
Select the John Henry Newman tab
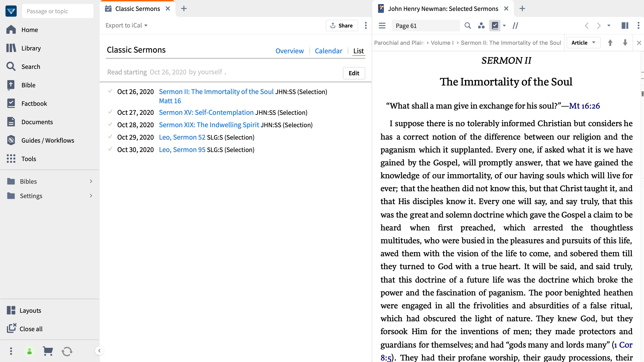(x=443, y=9)
